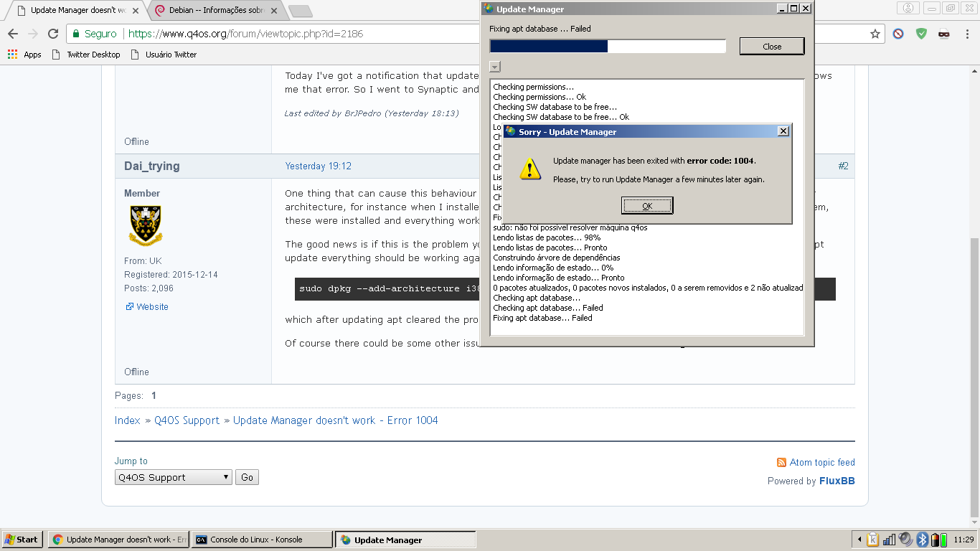The width and height of the screenshot is (980, 551).
Task: Open Q4OS Support breadcrumb link
Action: pyautogui.click(x=187, y=420)
